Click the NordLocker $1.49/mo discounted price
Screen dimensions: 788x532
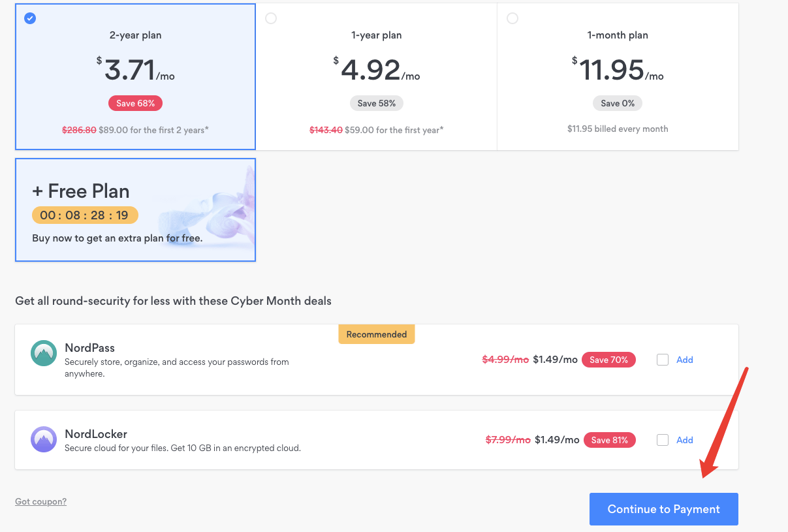tap(557, 440)
